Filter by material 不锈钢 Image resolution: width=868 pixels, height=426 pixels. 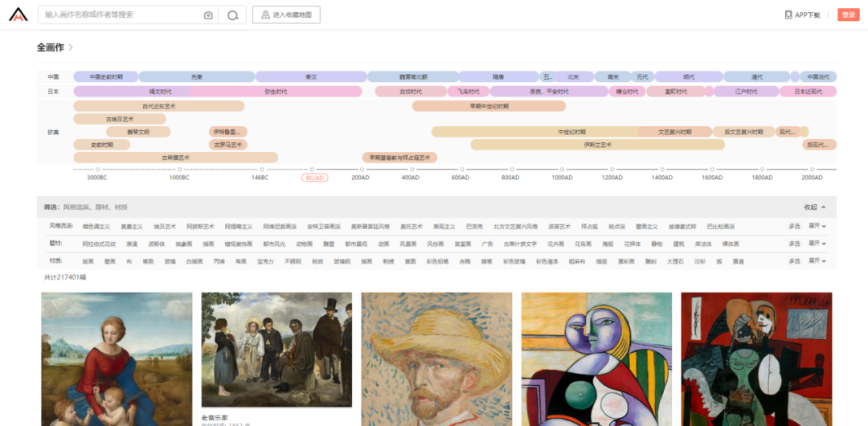[293, 261]
